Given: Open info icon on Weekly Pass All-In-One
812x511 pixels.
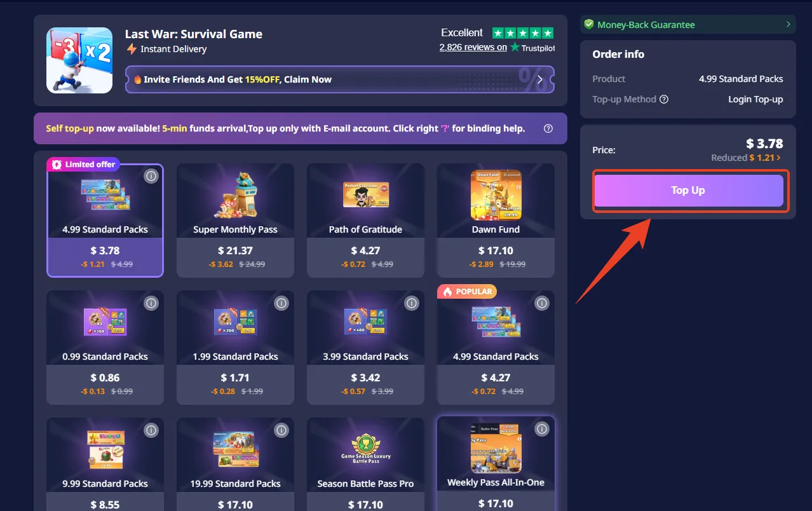Looking at the screenshot, I should click(541, 429).
